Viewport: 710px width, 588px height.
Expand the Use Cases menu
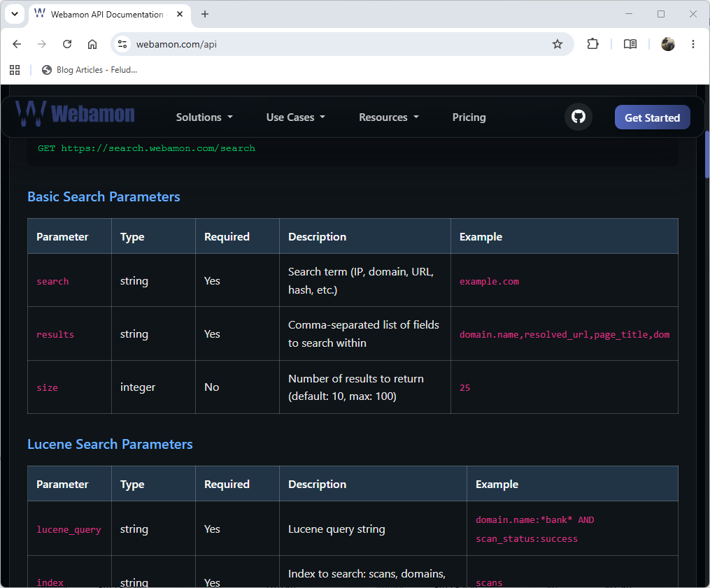[296, 117]
